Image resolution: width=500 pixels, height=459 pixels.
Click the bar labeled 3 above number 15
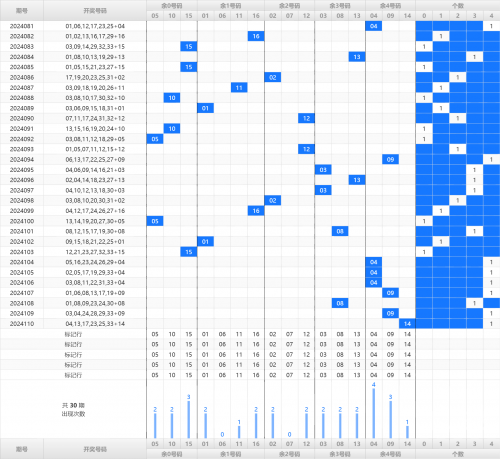[189, 419]
